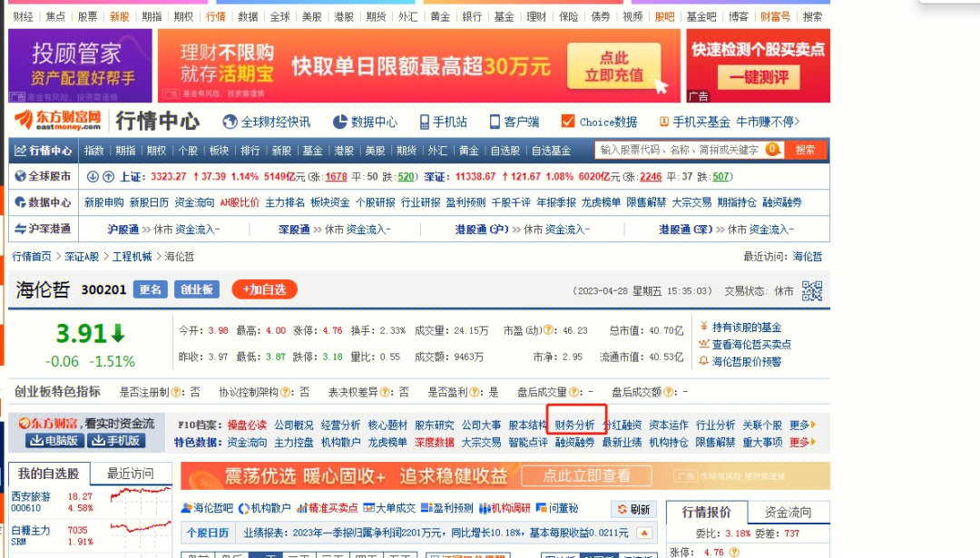
Task: Open 海伦哲股价预警 bell icon link
Action: click(704, 361)
